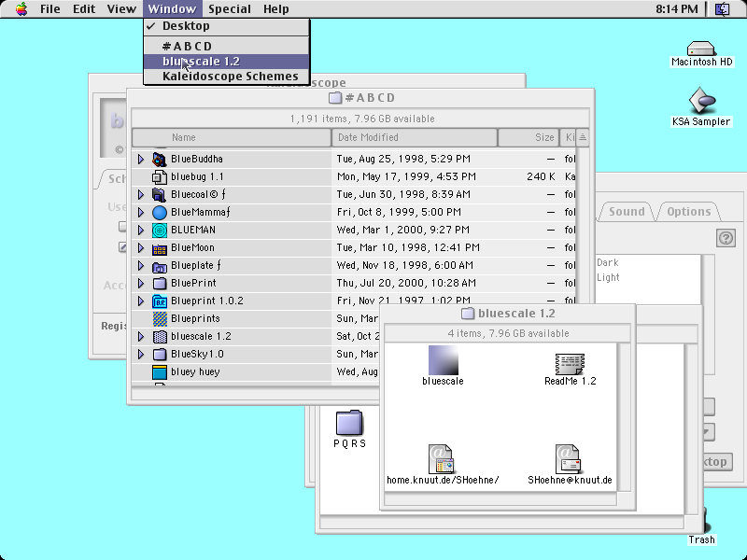Screen dimensions: 747x560
Task: Expand the BLUEMAN folder
Action: 141,230
